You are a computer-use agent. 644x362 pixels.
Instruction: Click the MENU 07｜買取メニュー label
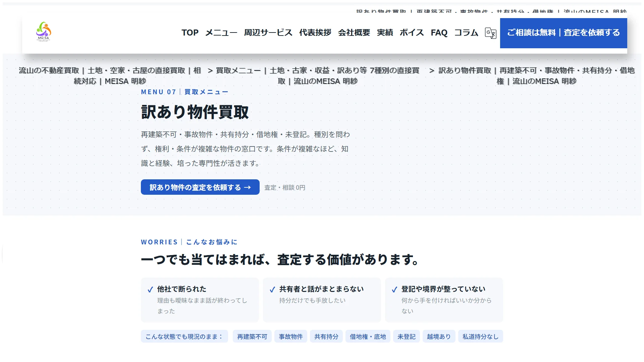click(x=185, y=92)
